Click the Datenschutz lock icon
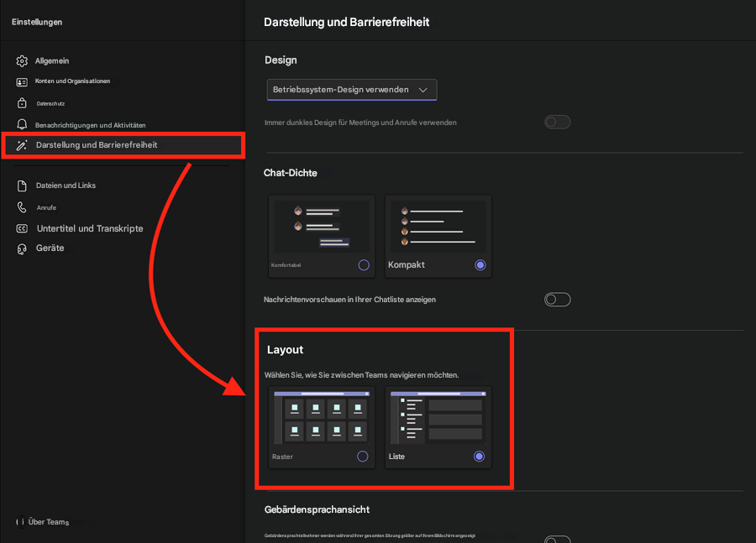This screenshot has height=543, width=756. (x=22, y=103)
